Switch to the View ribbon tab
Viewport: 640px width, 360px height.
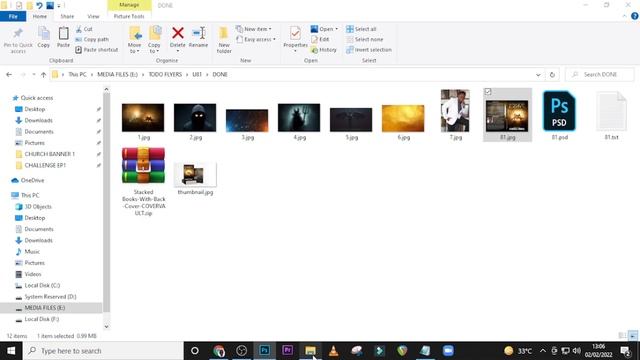(x=93, y=16)
